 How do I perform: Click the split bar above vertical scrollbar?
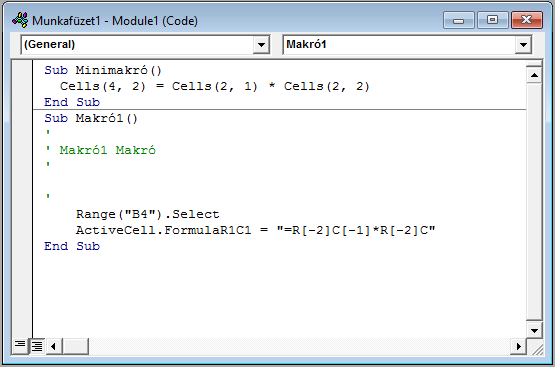[x=534, y=63]
